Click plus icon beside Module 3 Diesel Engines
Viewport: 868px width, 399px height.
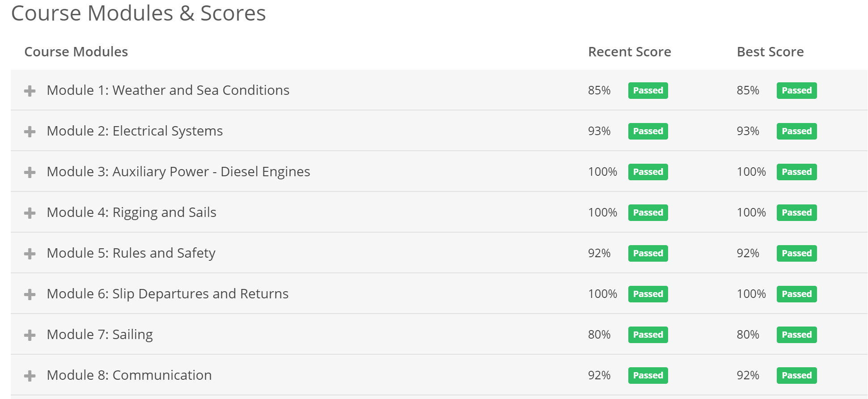[x=30, y=172]
